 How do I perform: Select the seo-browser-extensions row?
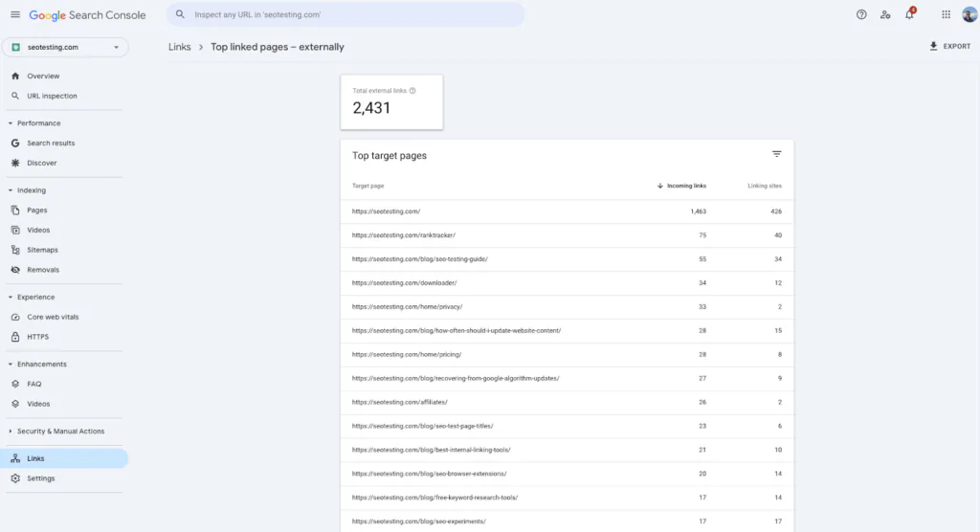tap(567, 474)
